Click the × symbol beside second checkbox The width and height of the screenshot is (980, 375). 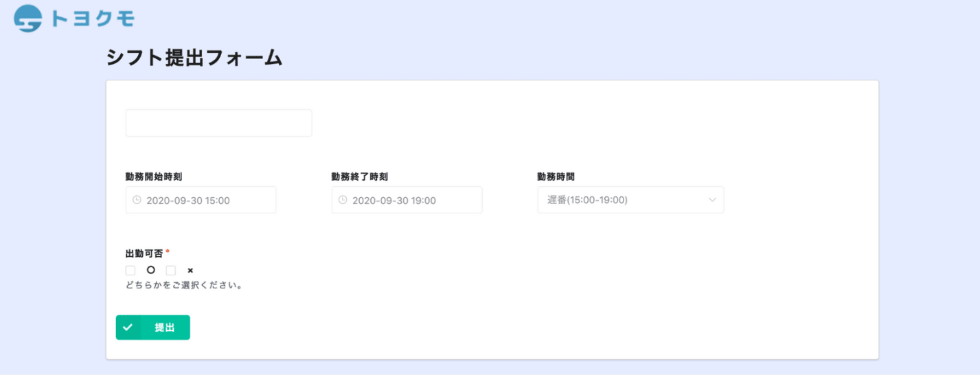click(190, 271)
